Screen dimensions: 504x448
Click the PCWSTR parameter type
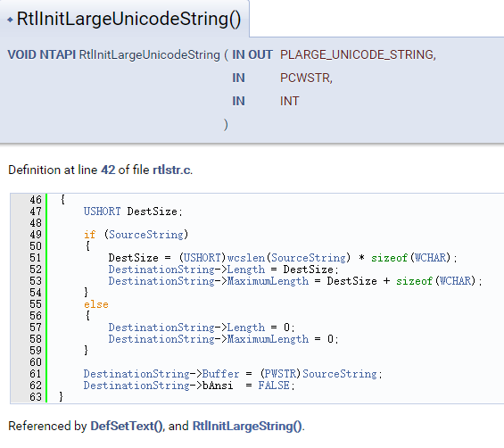[x=306, y=78]
